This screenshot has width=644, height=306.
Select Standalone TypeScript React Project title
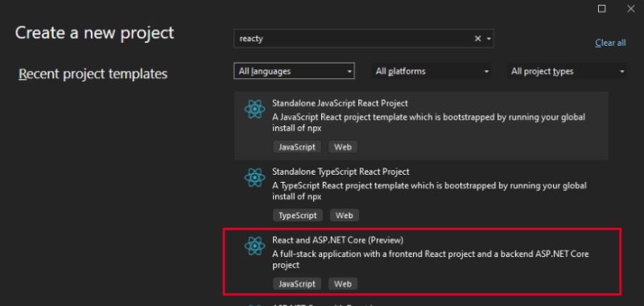coord(341,172)
